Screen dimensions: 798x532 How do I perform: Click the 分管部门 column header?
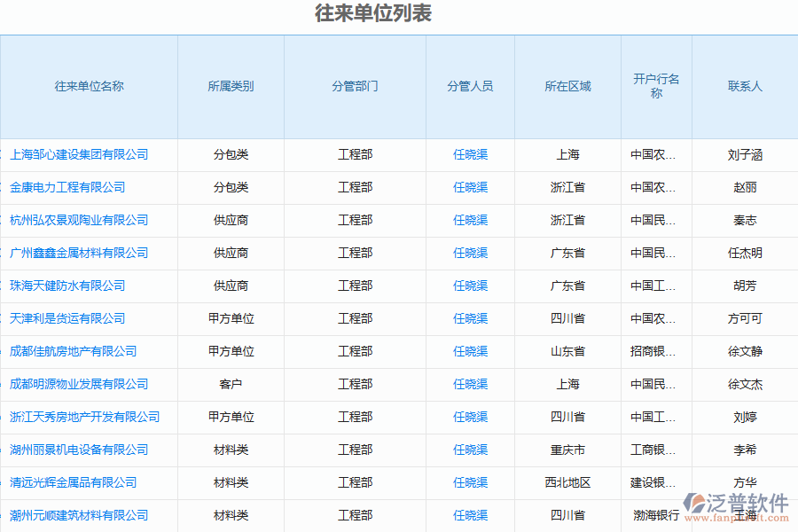tap(355, 86)
